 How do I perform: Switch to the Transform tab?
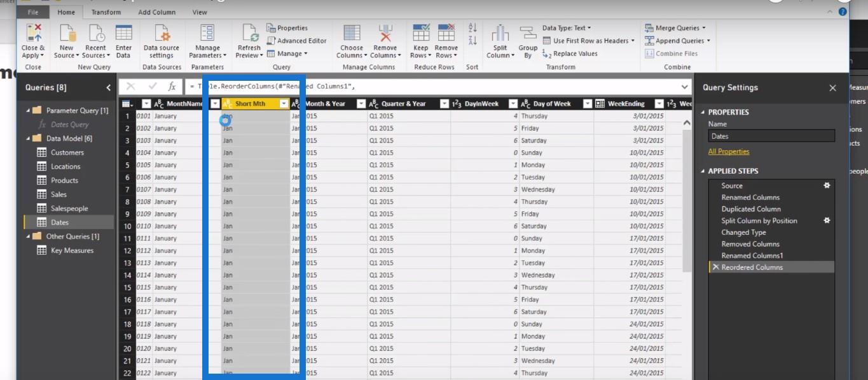106,12
